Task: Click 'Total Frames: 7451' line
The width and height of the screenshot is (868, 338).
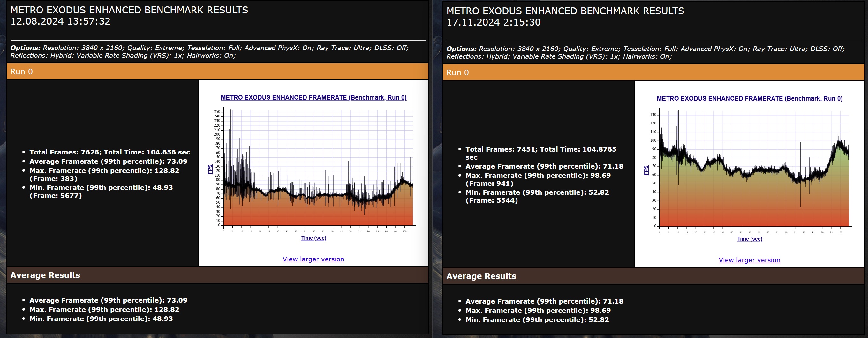Action: (x=541, y=153)
